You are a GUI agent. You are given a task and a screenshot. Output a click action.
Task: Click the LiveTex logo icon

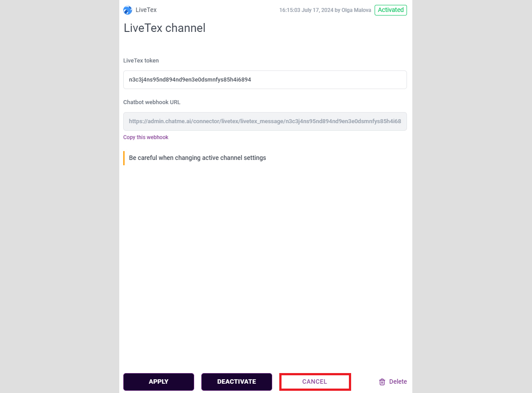pos(128,10)
